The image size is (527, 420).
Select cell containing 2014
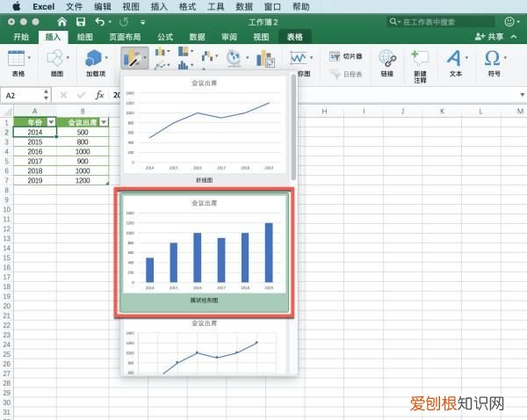point(35,132)
